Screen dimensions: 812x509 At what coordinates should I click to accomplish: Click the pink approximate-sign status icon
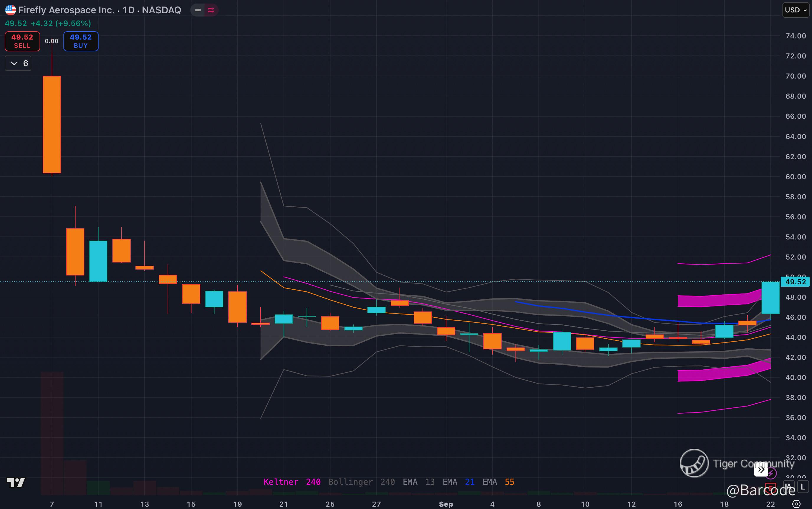tap(211, 10)
